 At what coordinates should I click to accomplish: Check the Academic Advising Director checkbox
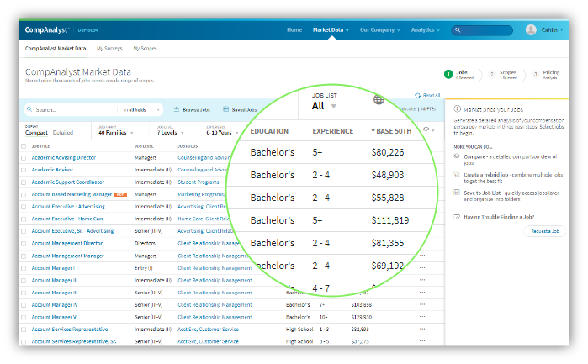(24, 157)
